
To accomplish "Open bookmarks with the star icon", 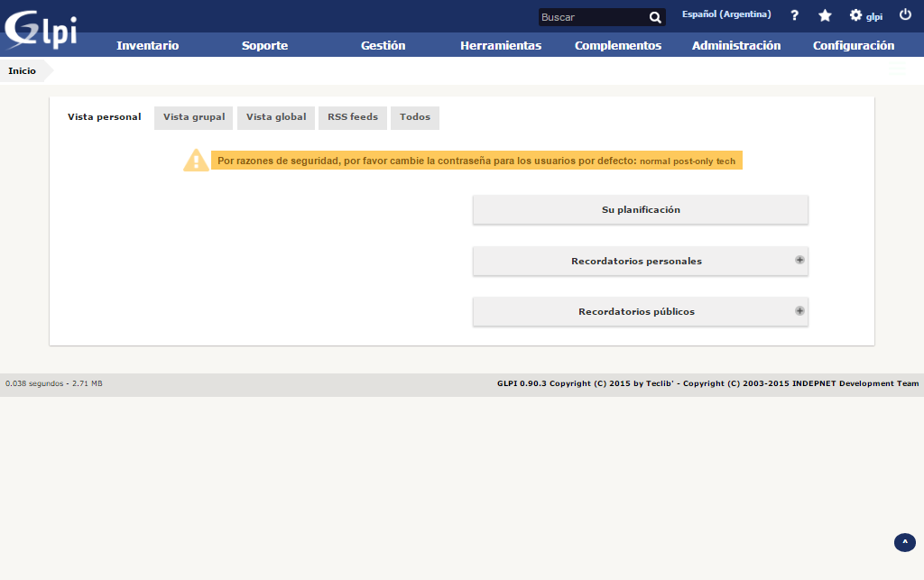I will coord(825,15).
